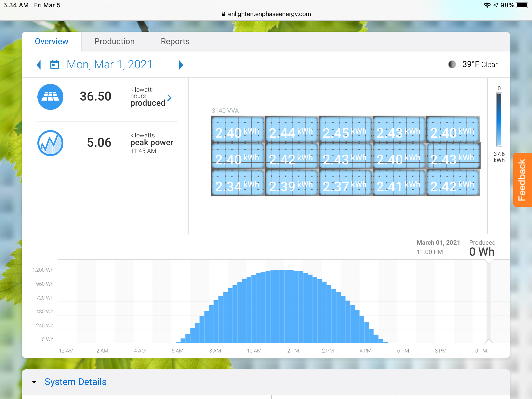Click the 11:00 PM timeline marker
Screen dimensions: 532x399
coord(489,301)
